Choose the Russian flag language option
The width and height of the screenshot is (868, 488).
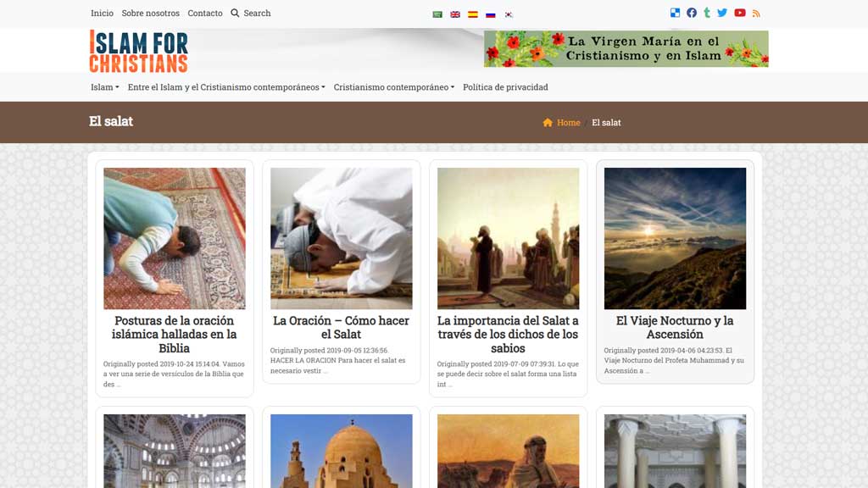(490, 14)
